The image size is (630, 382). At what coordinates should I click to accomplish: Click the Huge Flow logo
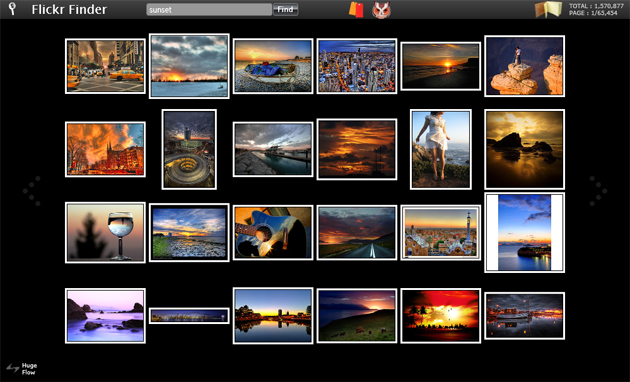(x=22, y=368)
